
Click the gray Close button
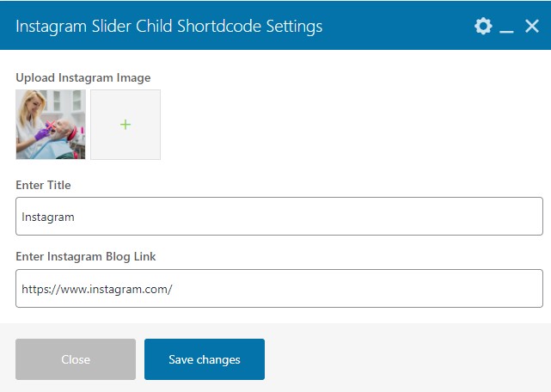pyautogui.click(x=76, y=359)
